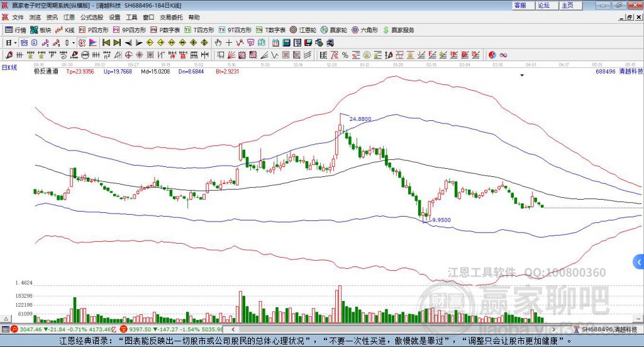Viewport: 644px width, 347px height.
Task: Click the floppy disk save icon
Action: pyautogui.click(x=308, y=43)
